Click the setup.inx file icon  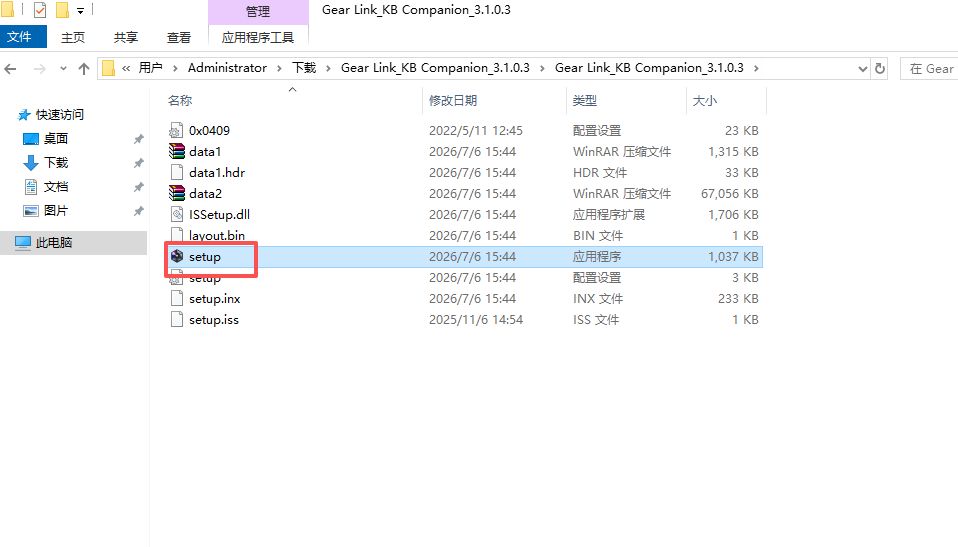(177, 298)
